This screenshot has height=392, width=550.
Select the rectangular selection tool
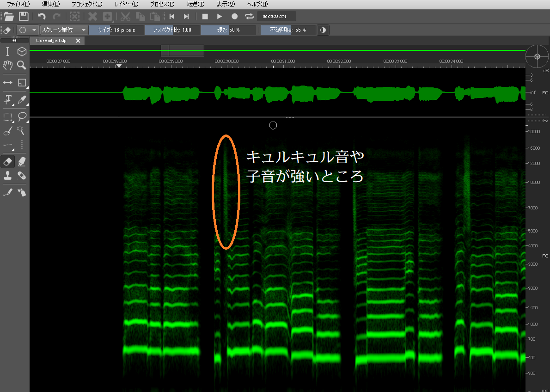pyautogui.click(x=7, y=116)
